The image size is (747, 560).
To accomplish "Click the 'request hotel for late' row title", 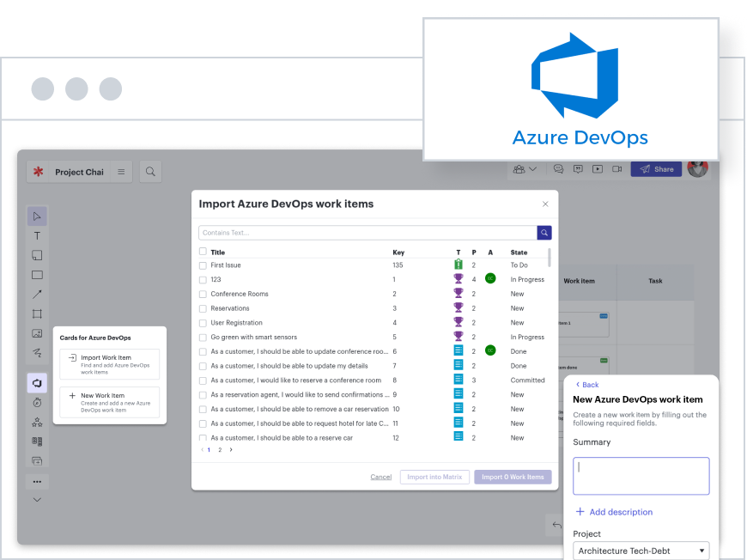I will (300, 423).
